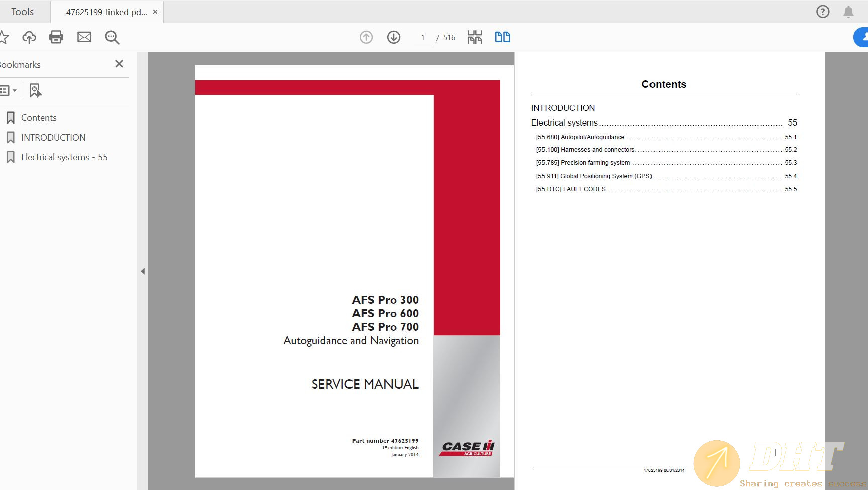Email the PDF using the envelope icon

[x=84, y=37]
